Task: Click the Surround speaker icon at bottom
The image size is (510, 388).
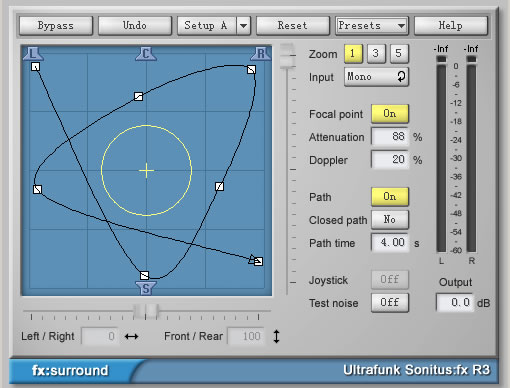Action: [146, 288]
